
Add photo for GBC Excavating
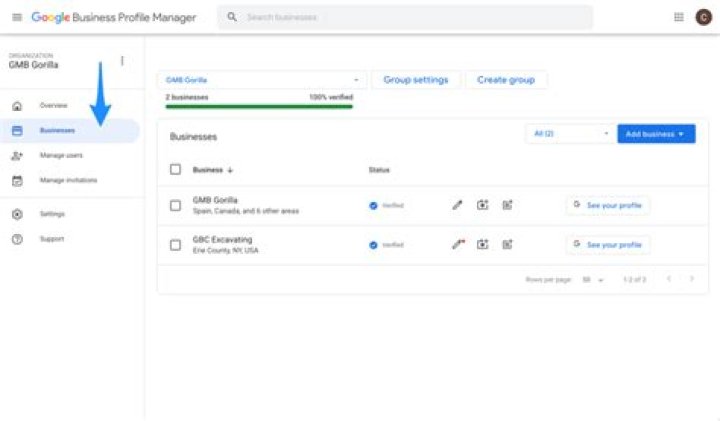click(x=482, y=244)
